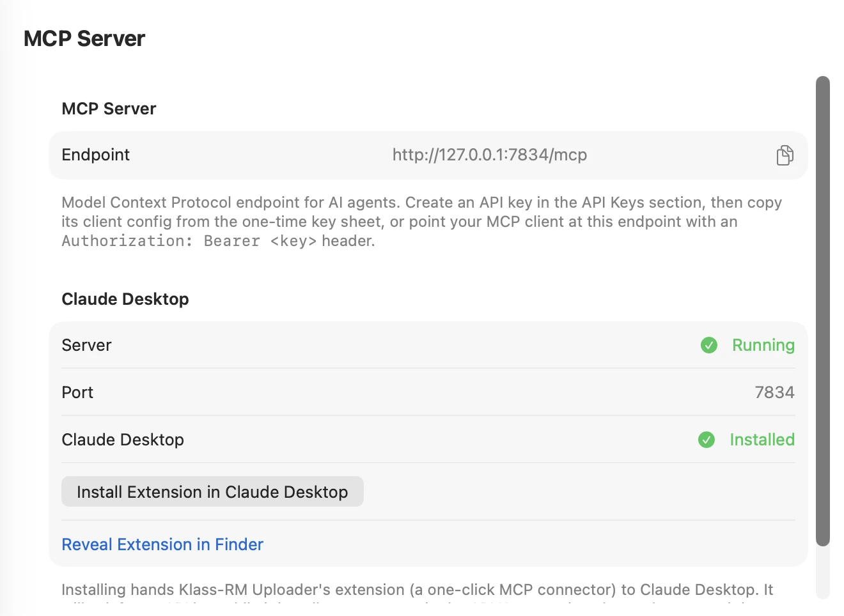Viewport: 844px width, 616px height.
Task: Click the large MCP Server page title
Action: coord(84,38)
